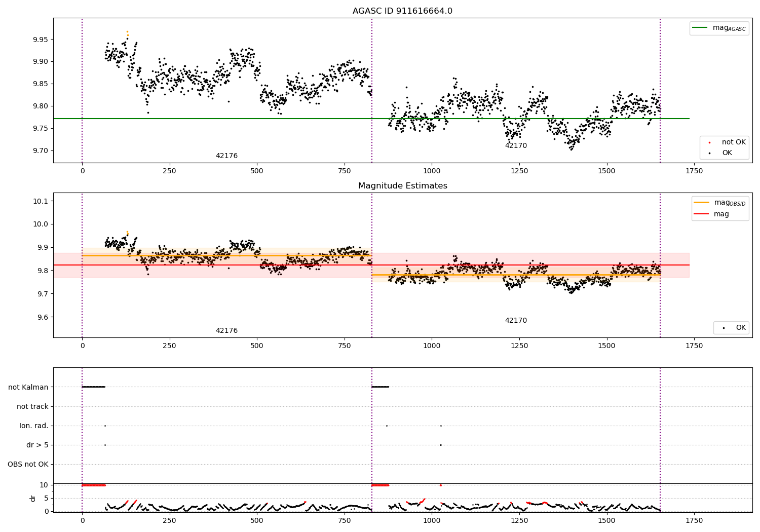The image size is (760, 532).
Task: Click the AGASC ID 911616664.0 title
Action: [x=403, y=11]
